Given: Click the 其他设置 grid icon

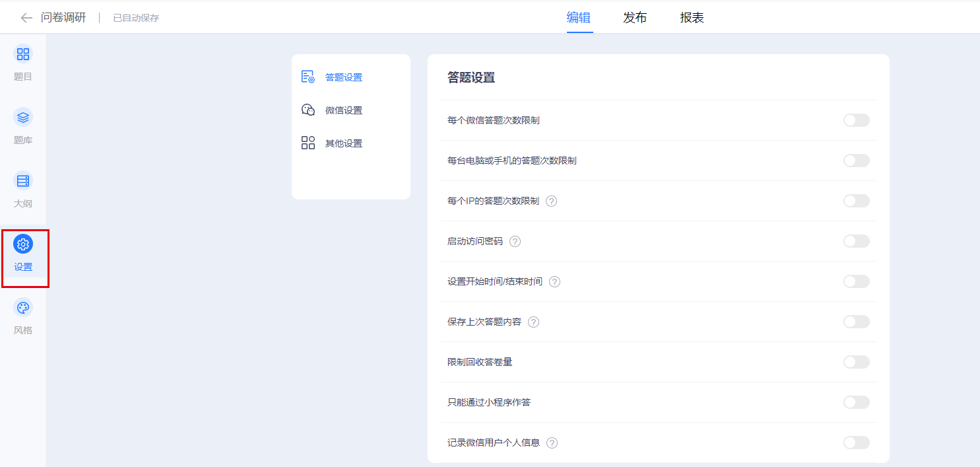Looking at the screenshot, I should pyautogui.click(x=308, y=143).
